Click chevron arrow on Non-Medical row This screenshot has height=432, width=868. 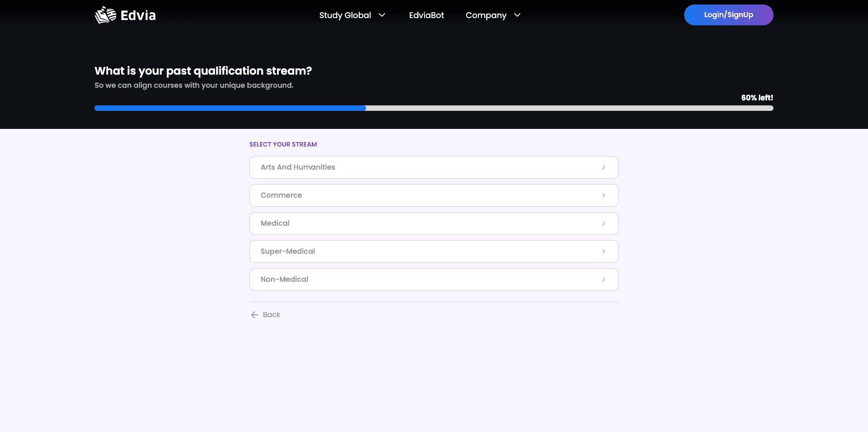(604, 280)
